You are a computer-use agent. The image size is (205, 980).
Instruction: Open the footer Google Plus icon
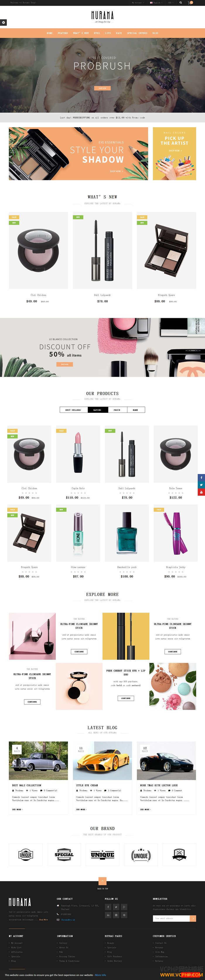[x=124, y=907]
